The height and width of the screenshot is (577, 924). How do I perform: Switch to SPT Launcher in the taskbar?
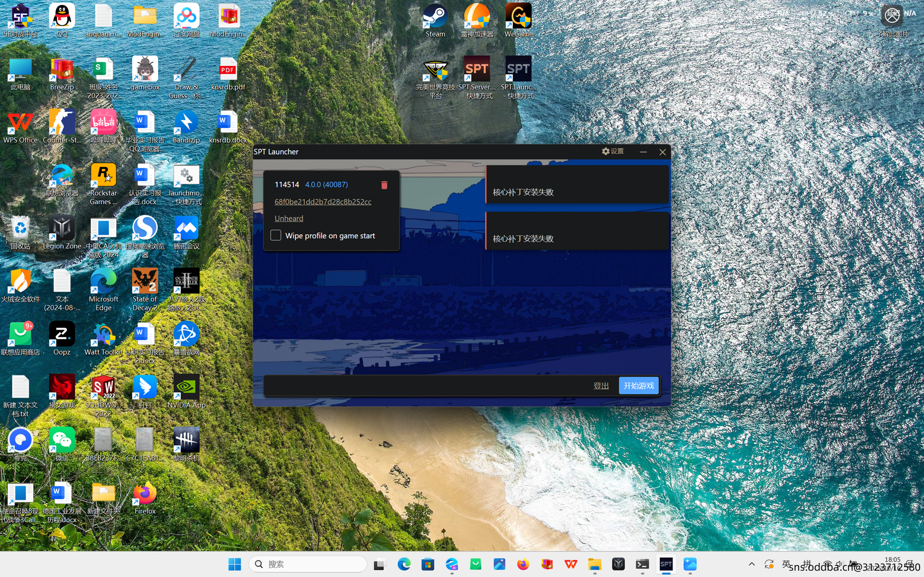coord(666,564)
